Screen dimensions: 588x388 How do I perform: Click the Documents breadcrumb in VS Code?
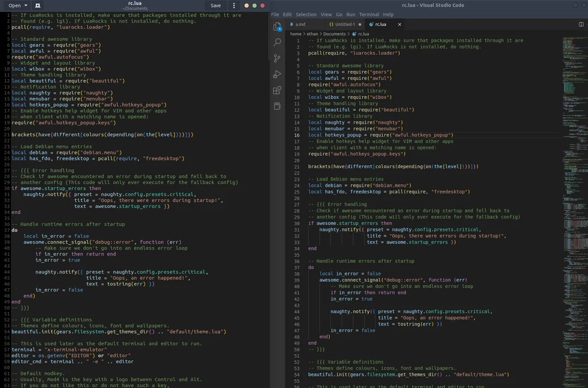333,34
